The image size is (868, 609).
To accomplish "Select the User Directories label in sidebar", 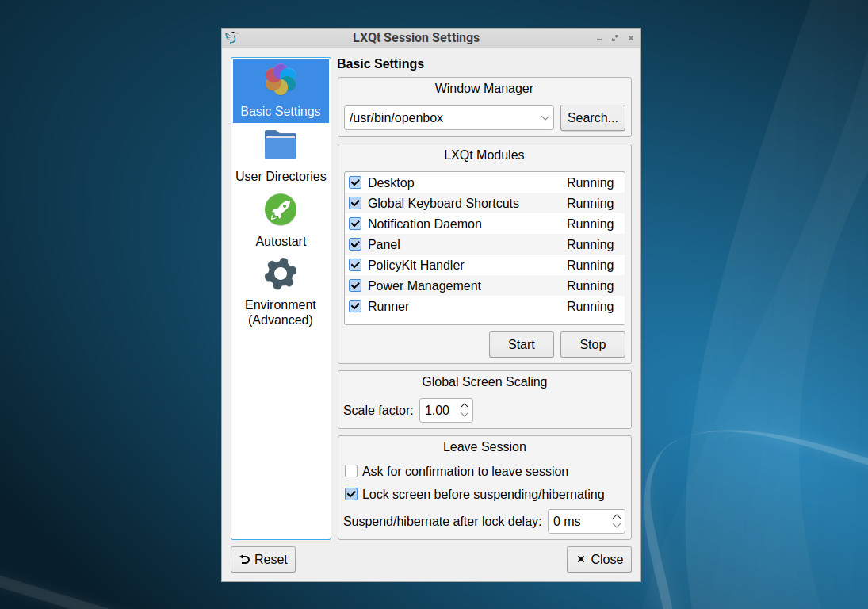I will [x=281, y=176].
